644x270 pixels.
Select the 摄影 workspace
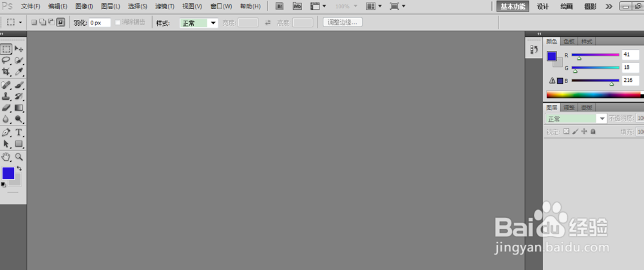(590, 6)
